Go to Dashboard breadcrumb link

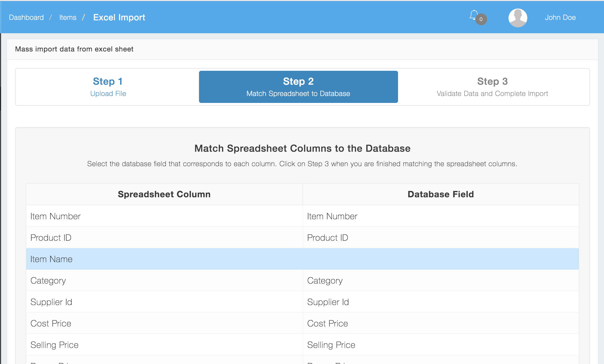click(x=26, y=17)
